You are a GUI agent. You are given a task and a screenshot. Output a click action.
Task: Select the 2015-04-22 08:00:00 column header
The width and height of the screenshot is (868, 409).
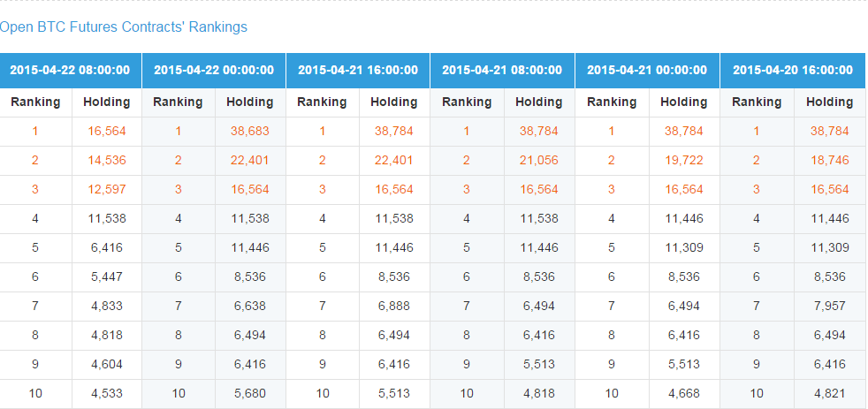point(71,71)
